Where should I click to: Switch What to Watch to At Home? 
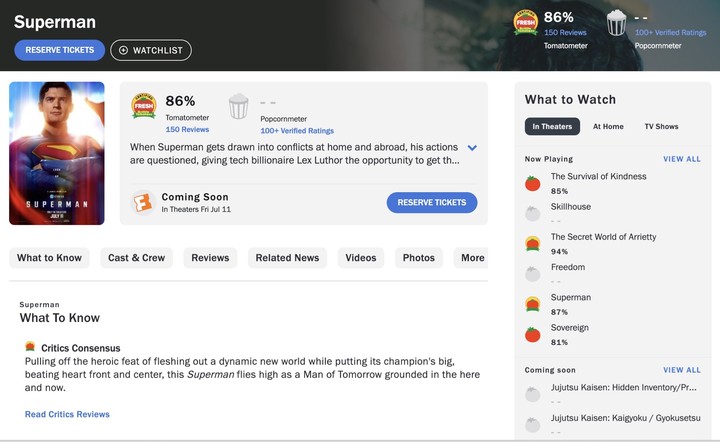pyautogui.click(x=608, y=127)
